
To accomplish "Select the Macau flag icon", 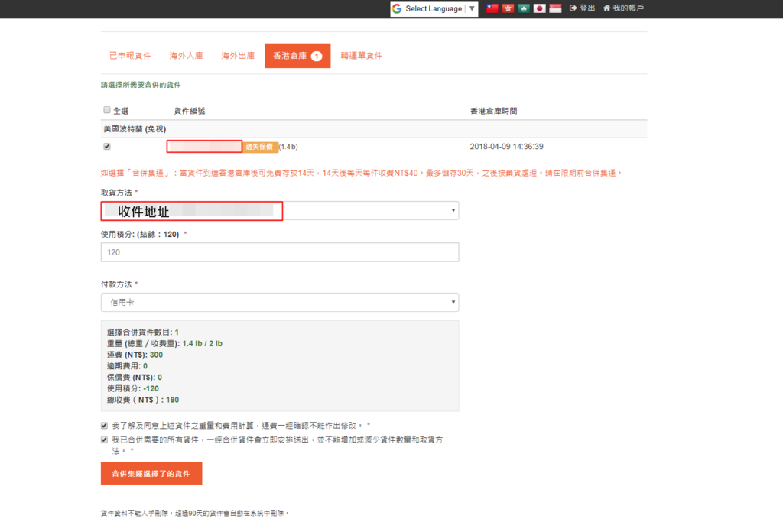I will [524, 8].
